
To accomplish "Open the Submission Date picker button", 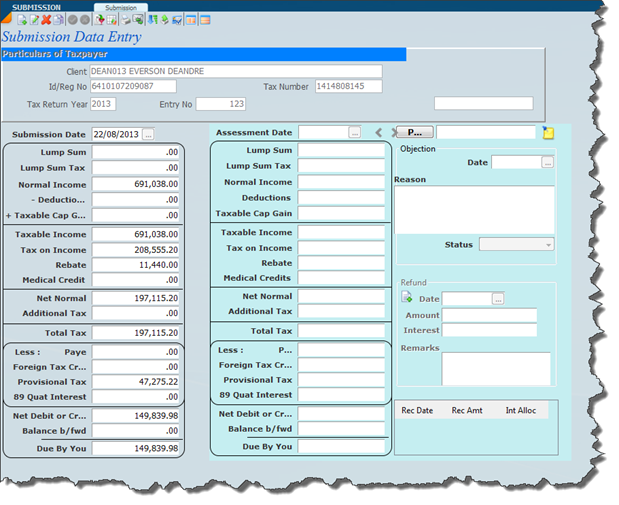I will pyautogui.click(x=148, y=133).
